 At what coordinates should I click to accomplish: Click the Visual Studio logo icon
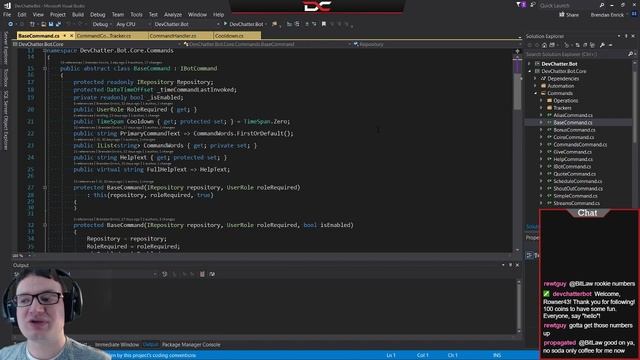[7, 6]
